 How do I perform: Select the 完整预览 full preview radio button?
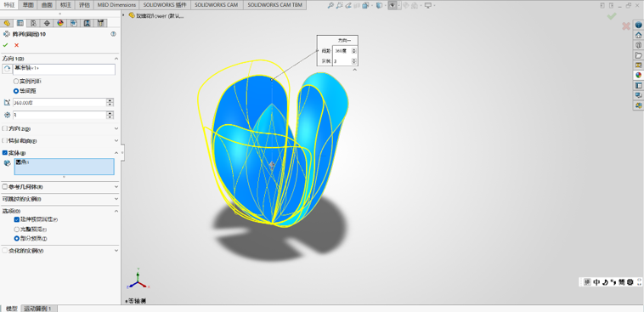coord(16,229)
